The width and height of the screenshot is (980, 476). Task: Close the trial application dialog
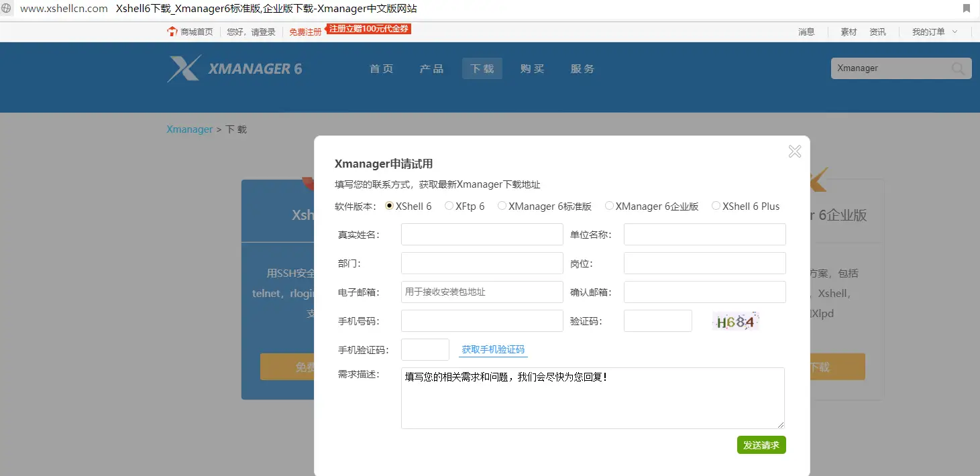click(x=795, y=152)
